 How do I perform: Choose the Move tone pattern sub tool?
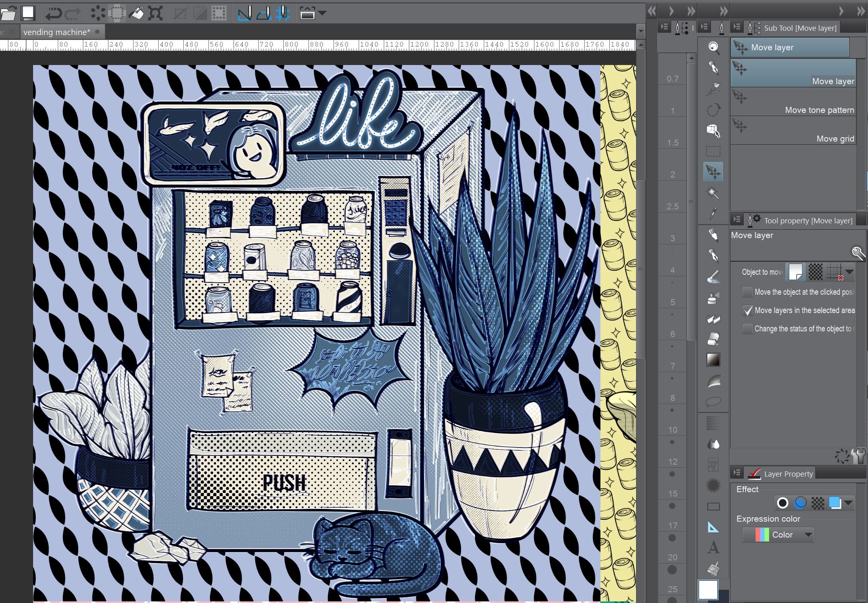click(x=793, y=102)
